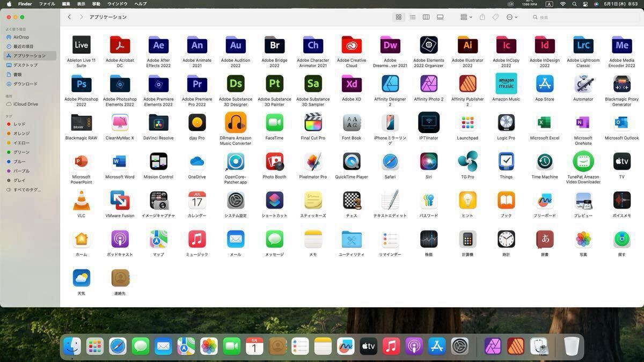This screenshot has width=644, height=362.
Task: Select Affinity Designer 2 in the Finder window
Action: click(390, 84)
